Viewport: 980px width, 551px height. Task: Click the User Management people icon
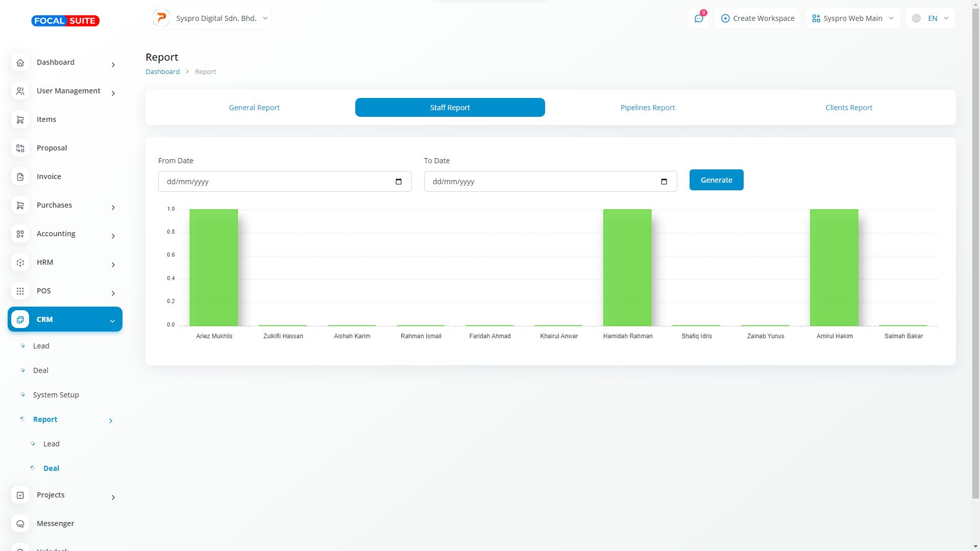pos(20,91)
